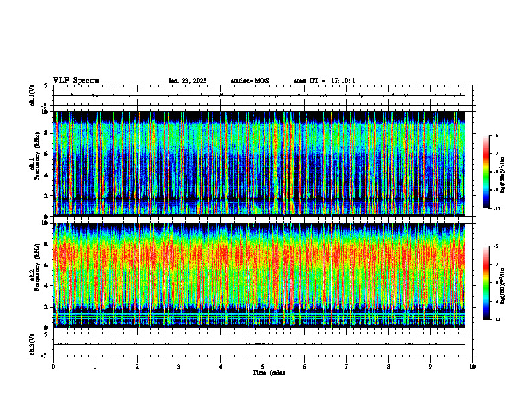Click time axis tick label "3"

coord(179,367)
